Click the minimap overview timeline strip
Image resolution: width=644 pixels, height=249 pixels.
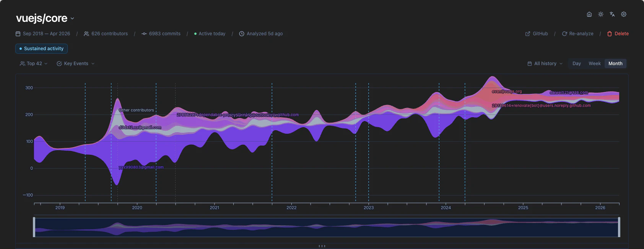click(x=327, y=227)
